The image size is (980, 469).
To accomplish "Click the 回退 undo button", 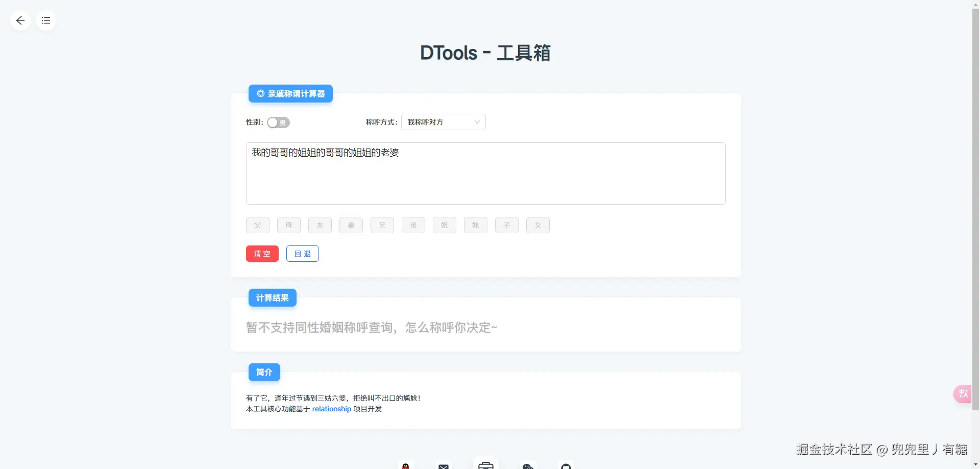I will pyautogui.click(x=303, y=254).
